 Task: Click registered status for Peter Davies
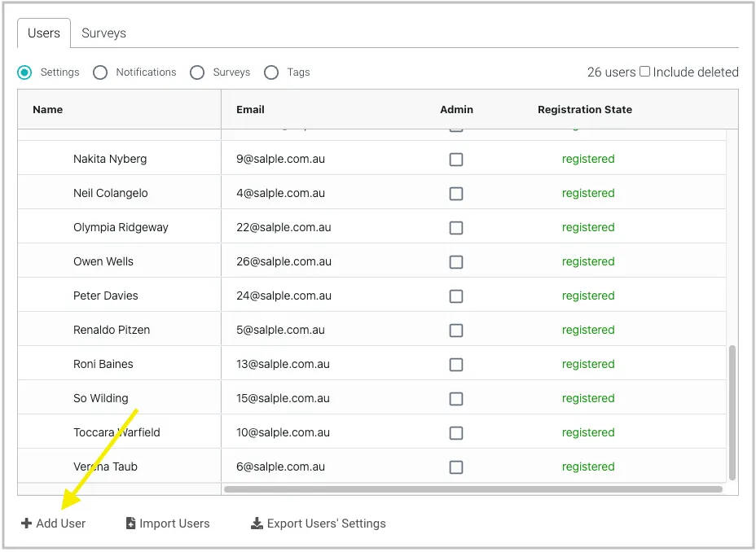click(588, 296)
